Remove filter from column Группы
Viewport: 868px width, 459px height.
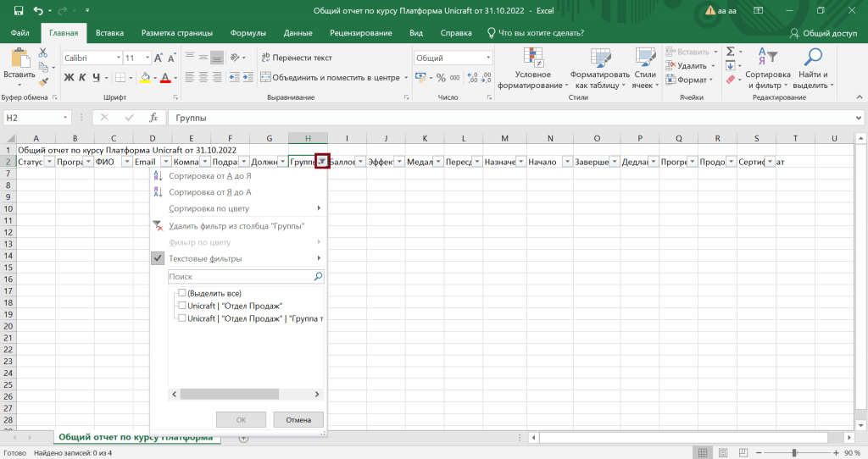pos(236,226)
